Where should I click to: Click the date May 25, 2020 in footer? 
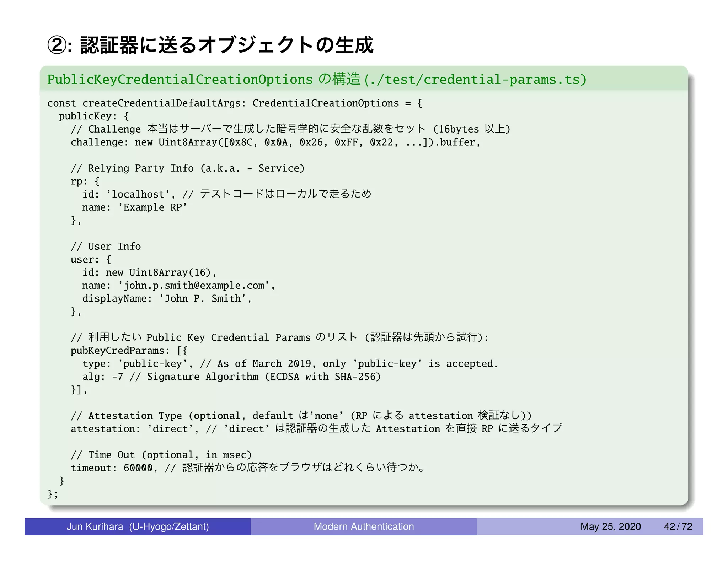610,526
